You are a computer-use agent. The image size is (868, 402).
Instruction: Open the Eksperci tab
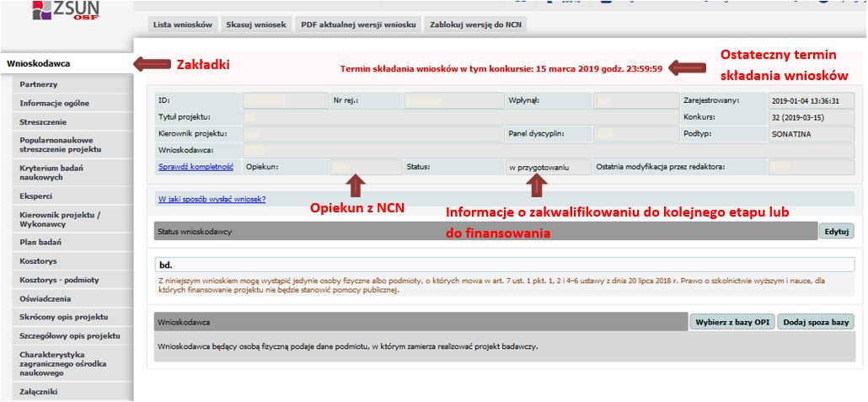point(72,196)
